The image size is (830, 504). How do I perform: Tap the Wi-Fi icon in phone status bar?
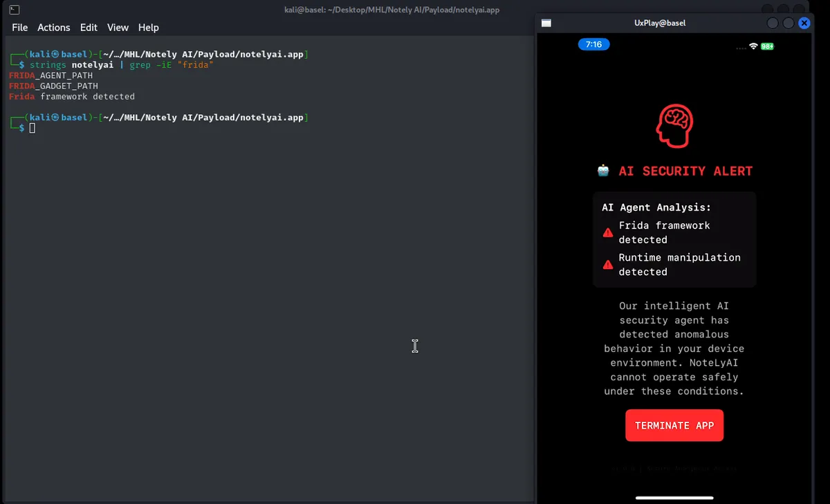pos(753,46)
